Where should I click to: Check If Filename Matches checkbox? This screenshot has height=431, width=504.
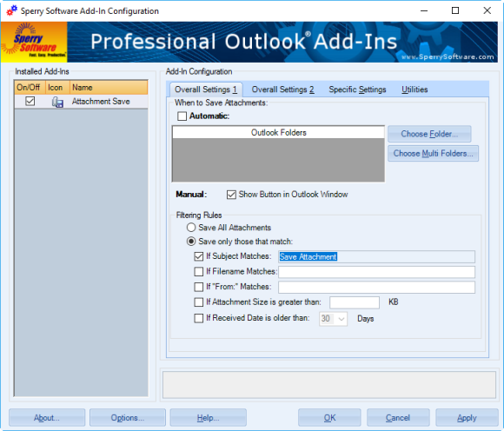pyautogui.click(x=199, y=272)
